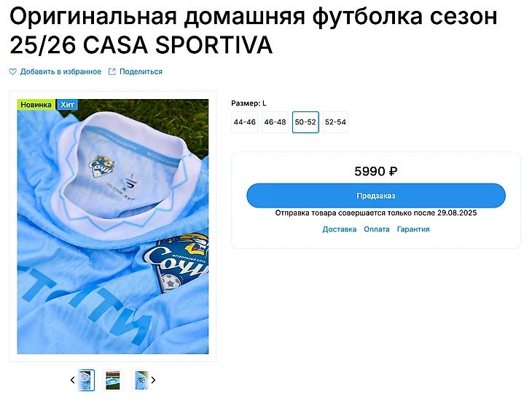This screenshot has height=407, width=532.
Task: Click the Поделиться share link
Action: (141, 71)
